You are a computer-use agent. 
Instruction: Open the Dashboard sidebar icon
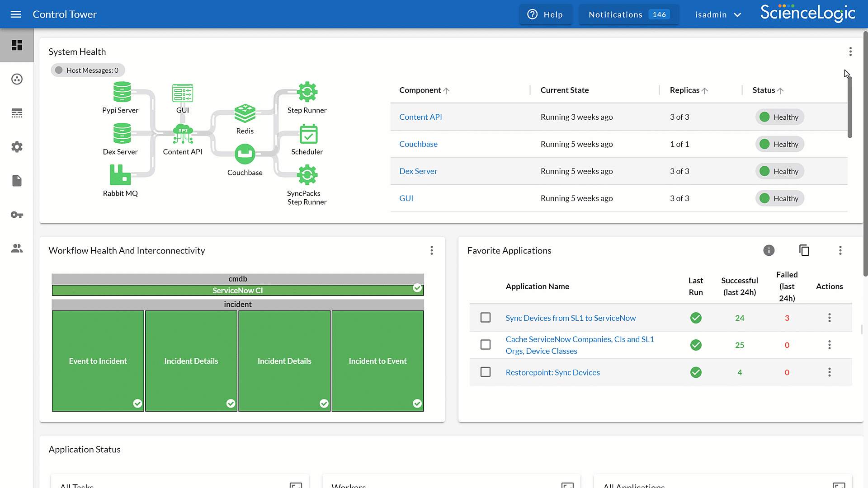(17, 45)
